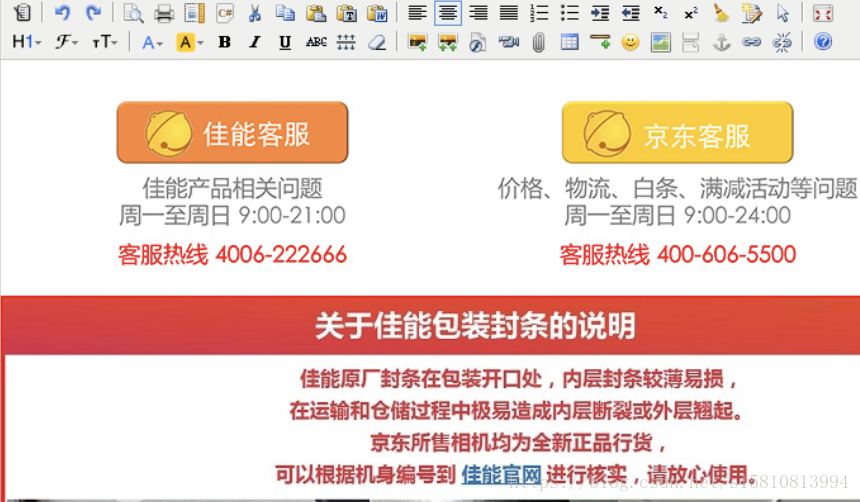Toggle fullscreen editor mode
Image resolution: width=860 pixels, height=502 pixels.
823,12
